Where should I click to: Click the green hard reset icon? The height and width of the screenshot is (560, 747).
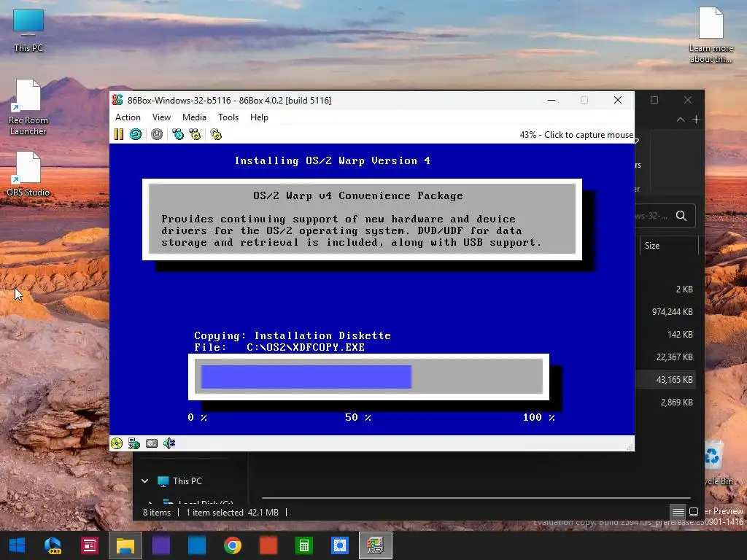136,135
